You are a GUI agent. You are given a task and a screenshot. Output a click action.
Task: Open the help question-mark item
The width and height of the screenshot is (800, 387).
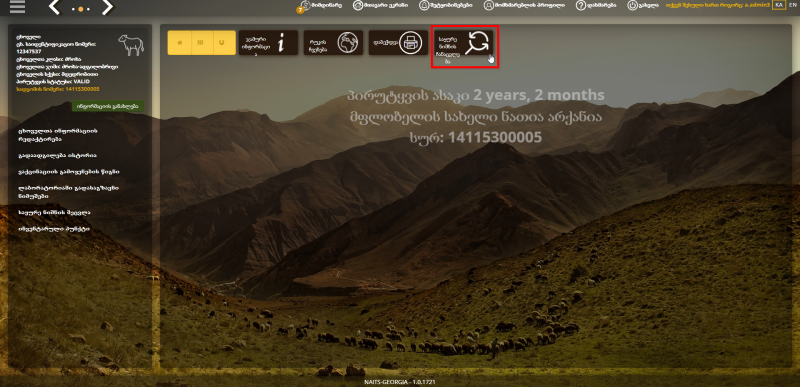596,6
